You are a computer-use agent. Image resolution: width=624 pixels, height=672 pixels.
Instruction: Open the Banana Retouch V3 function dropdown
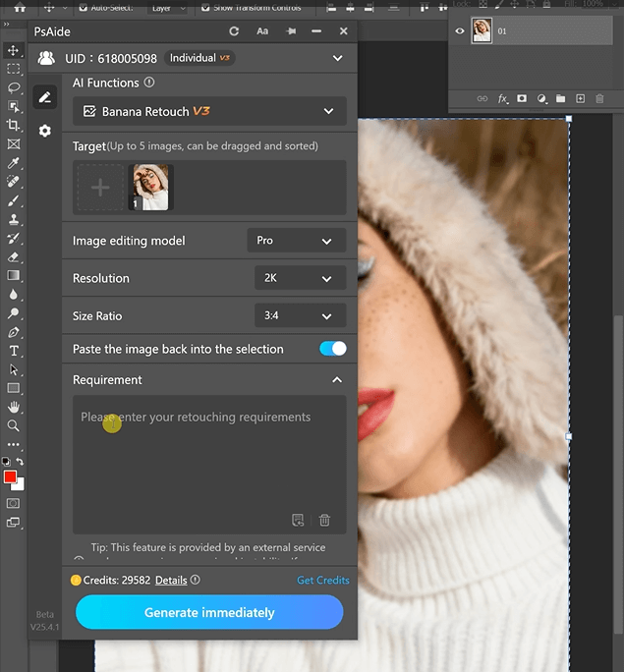209,111
